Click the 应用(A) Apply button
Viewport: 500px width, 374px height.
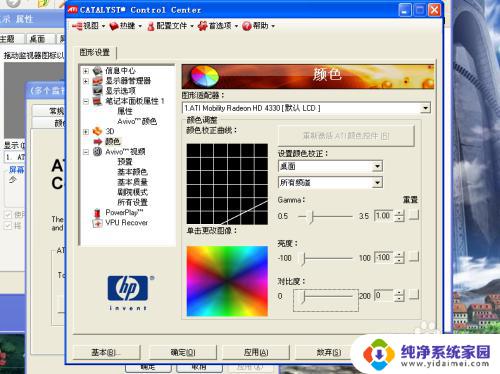point(256,352)
